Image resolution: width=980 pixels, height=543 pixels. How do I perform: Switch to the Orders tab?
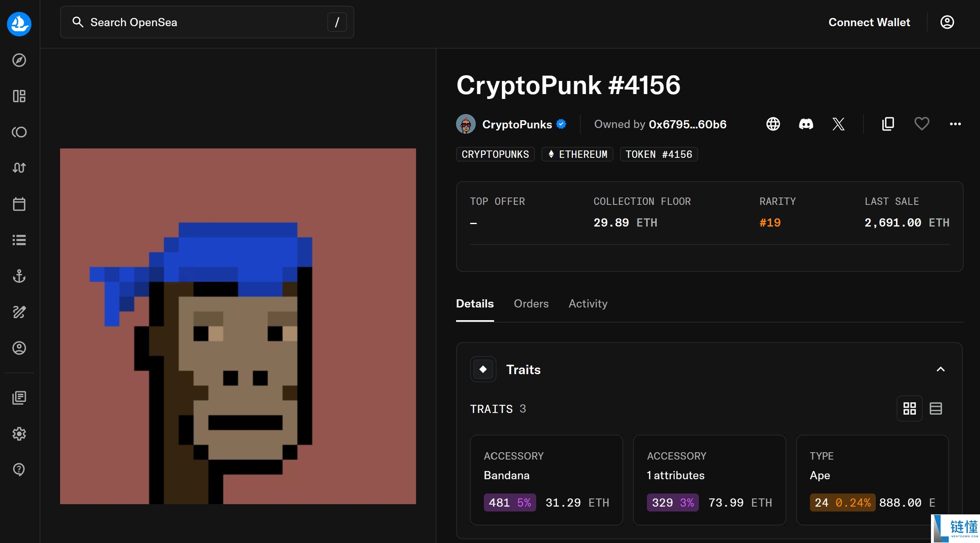pyautogui.click(x=531, y=303)
